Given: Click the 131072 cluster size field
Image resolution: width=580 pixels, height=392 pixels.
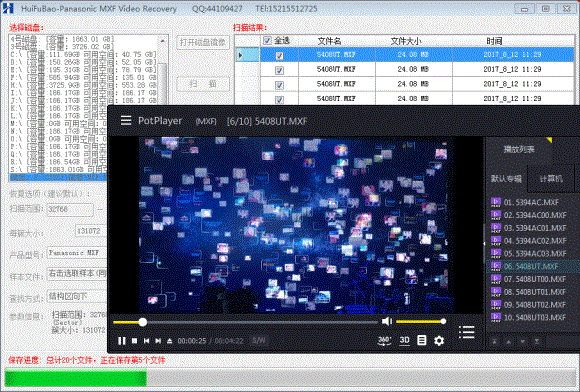Looking at the screenshot, I should coord(91,231).
